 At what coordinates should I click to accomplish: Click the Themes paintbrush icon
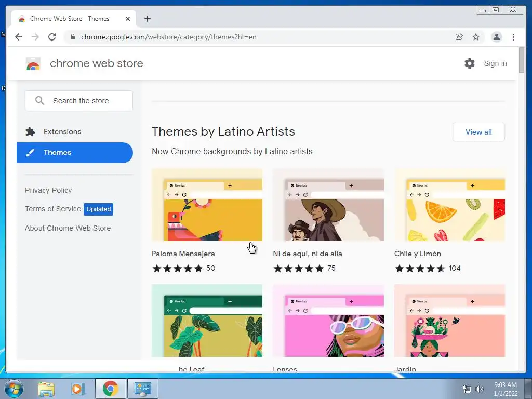pos(30,153)
